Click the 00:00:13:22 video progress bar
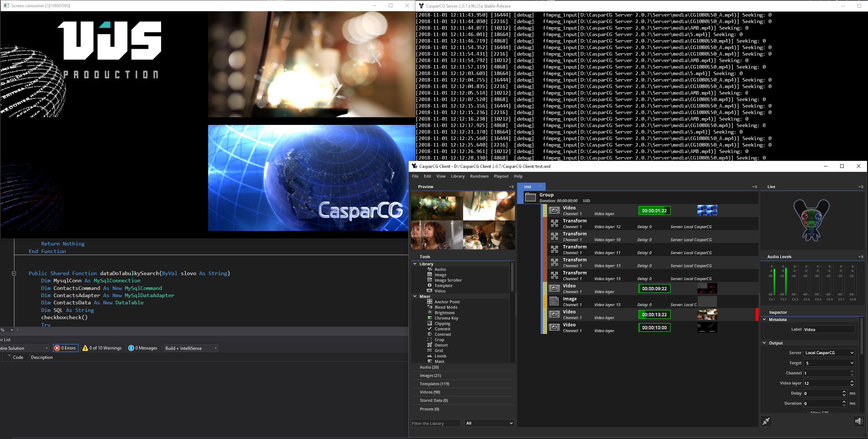This screenshot has height=439, width=868. [x=654, y=314]
